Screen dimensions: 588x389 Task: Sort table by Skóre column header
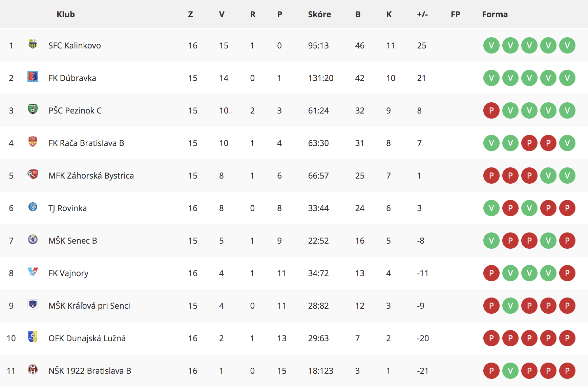[x=319, y=14]
